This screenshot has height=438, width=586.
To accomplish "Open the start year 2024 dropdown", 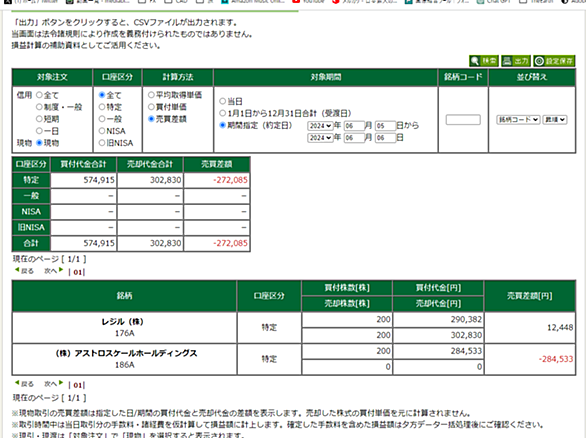I will 320,126.
